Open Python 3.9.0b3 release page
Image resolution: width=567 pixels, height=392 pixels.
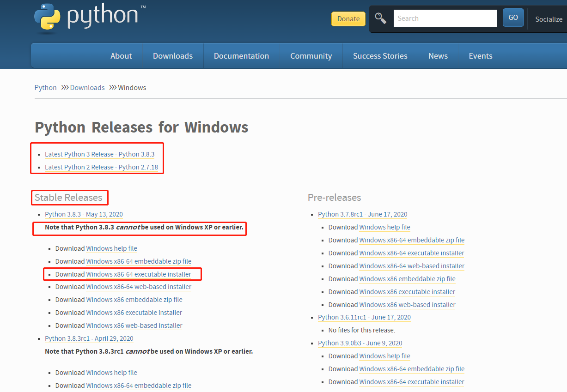[x=360, y=343]
